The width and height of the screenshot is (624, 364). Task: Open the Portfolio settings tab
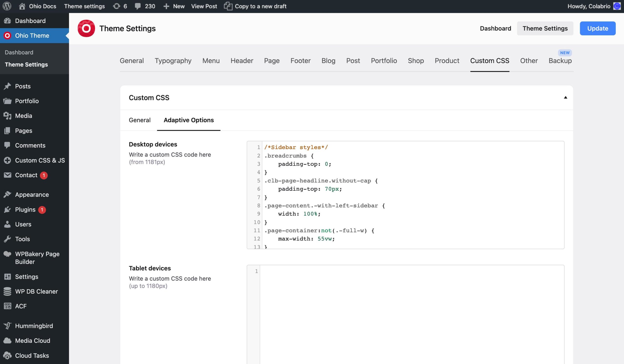[x=384, y=61]
